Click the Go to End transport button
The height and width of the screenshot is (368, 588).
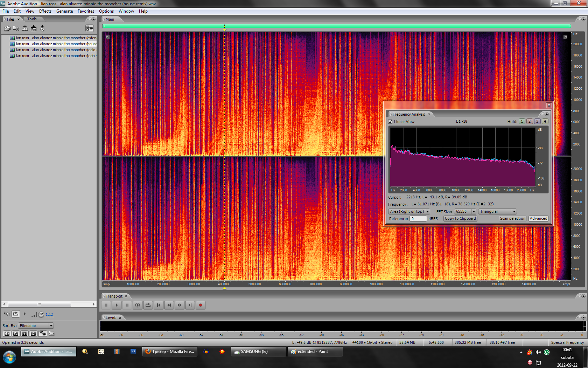[x=190, y=305]
